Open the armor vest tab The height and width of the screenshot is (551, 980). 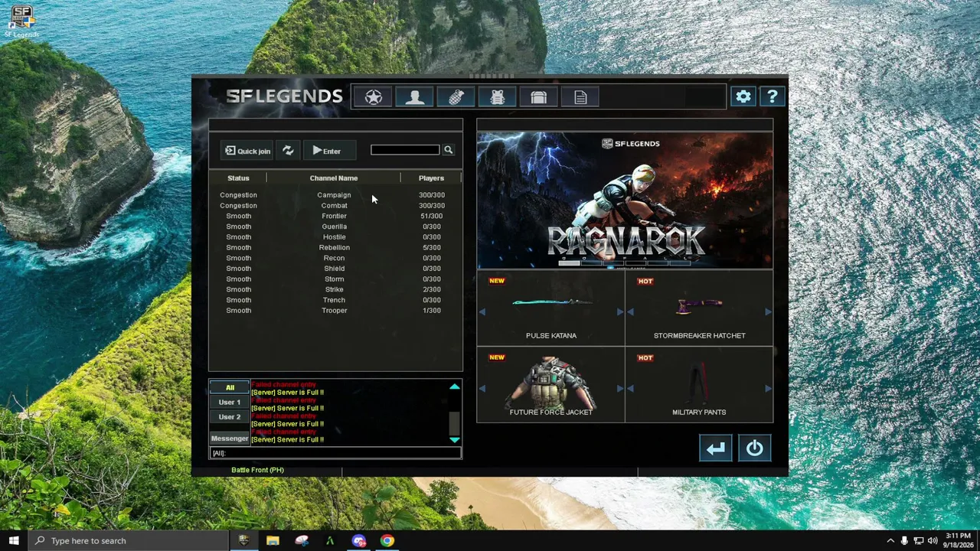point(497,97)
